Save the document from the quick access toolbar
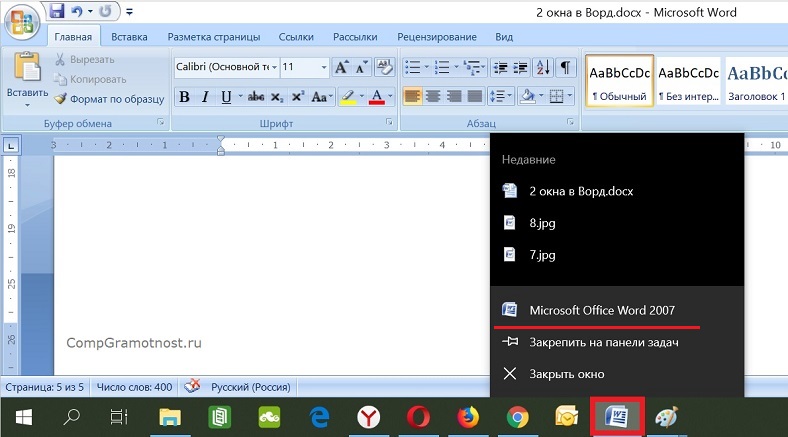 57,11
